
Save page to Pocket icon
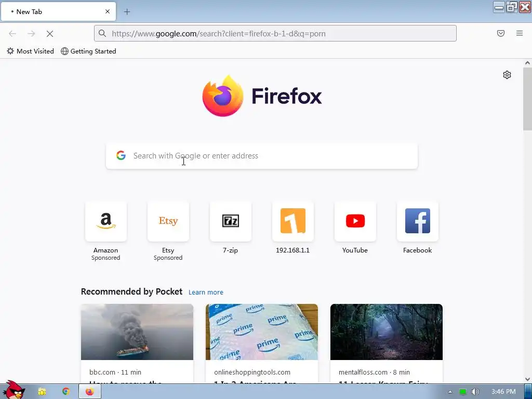pyautogui.click(x=501, y=33)
